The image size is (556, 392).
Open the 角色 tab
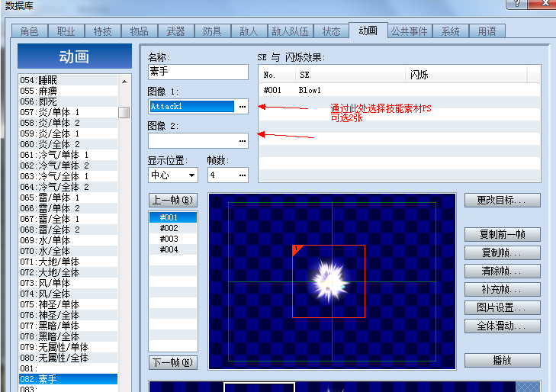tap(30, 31)
